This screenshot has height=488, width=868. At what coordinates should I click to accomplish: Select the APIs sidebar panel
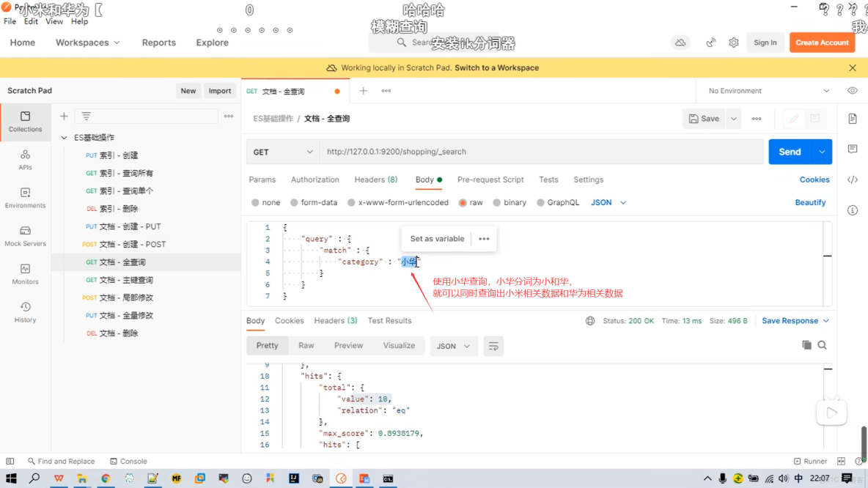pos(25,159)
